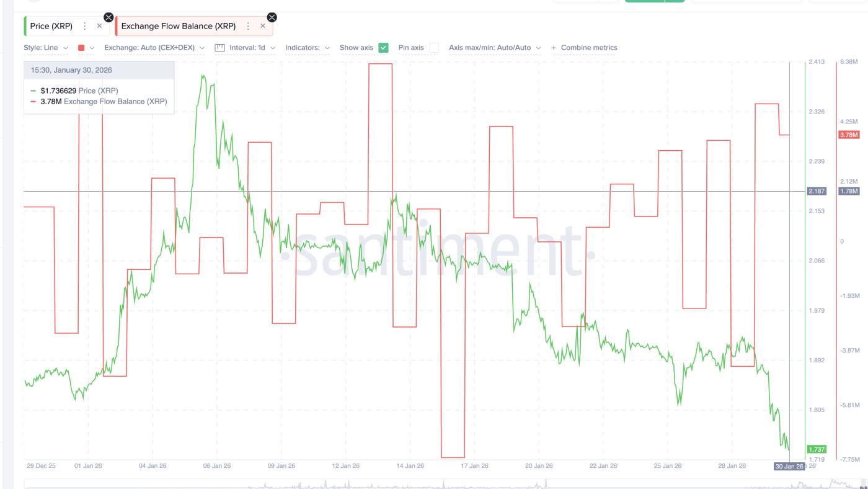
Task: Open Exchange Flow Balance kebab options menu
Action: (x=247, y=26)
